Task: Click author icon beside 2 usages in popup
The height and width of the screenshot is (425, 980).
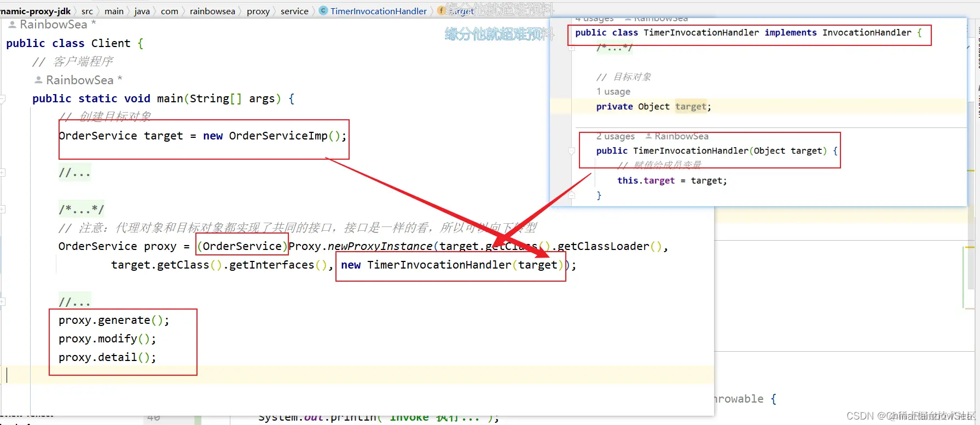Action: click(x=648, y=136)
